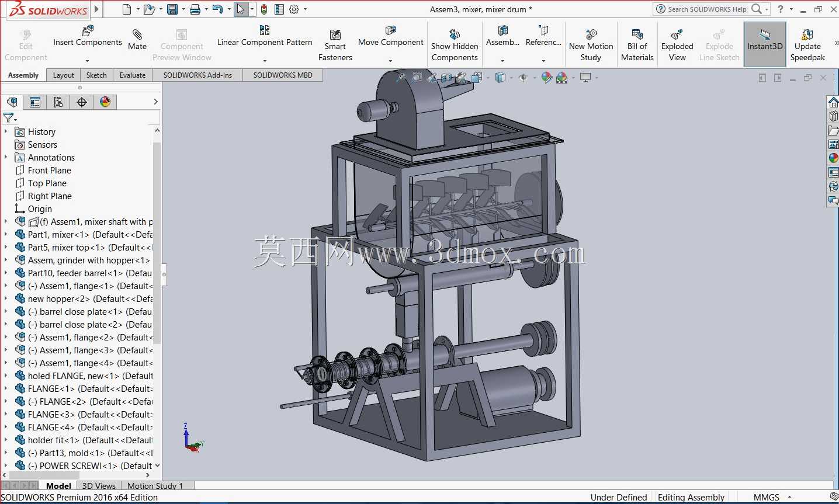Open system Options via the gear icon
The height and width of the screenshot is (504, 839).
coord(294,9)
